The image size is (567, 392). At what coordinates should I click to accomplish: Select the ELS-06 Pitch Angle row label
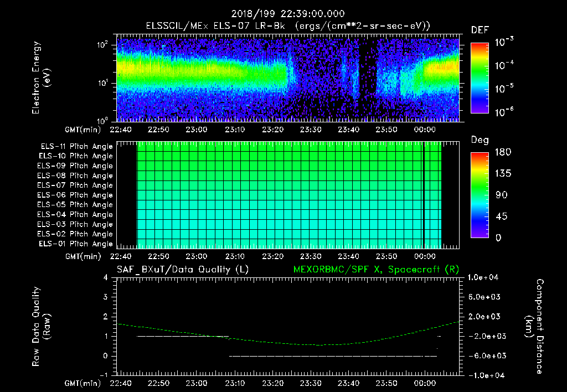[x=75, y=195]
